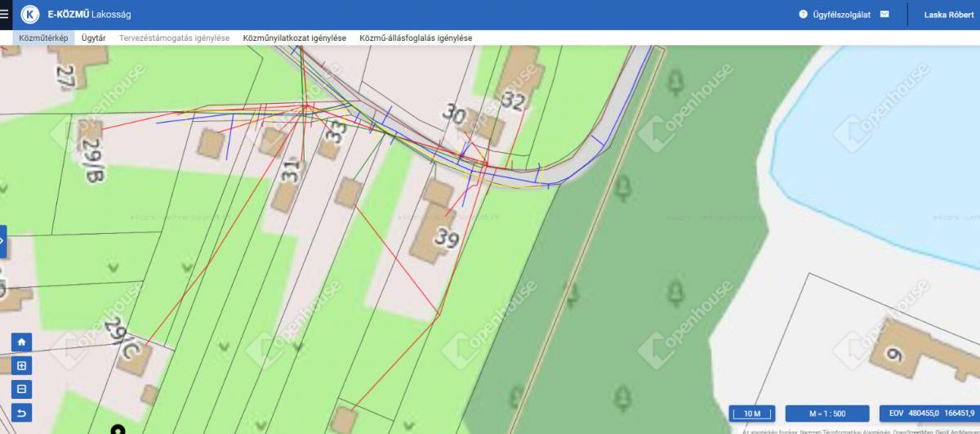The image size is (980, 434).
Task: Select Közmű-állásfoglalás igénylése menu item
Action: (415, 38)
